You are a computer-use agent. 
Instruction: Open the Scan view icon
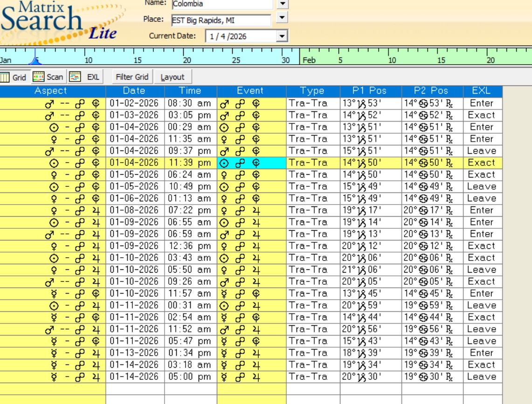[39, 77]
